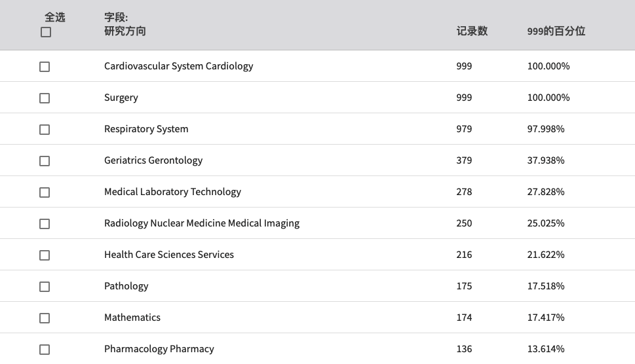Select Radiology Nuclear Medicine Medical Imaging checkbox
Screen dimensions: 635x364
45,224
